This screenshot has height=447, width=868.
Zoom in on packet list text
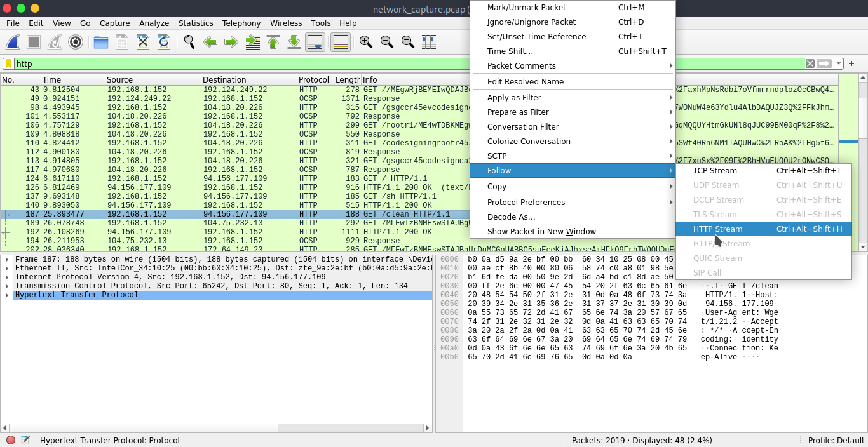[365, 42]
